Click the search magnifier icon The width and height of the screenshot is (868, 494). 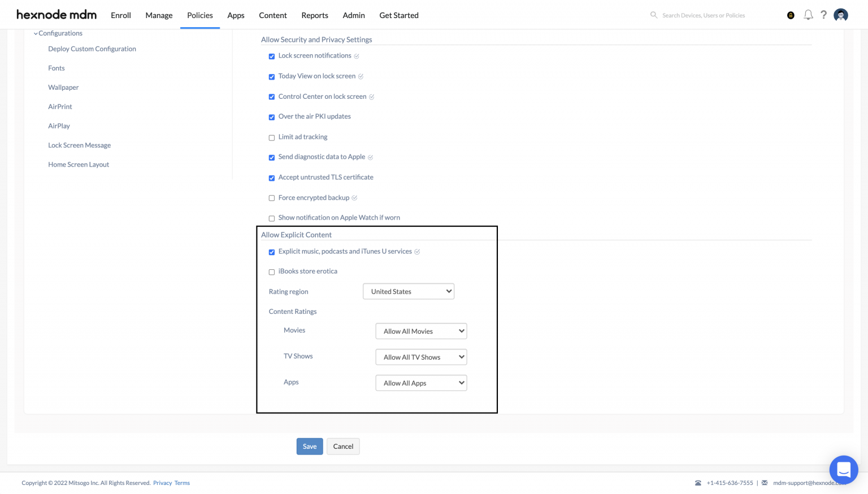[x=653, y=15]
